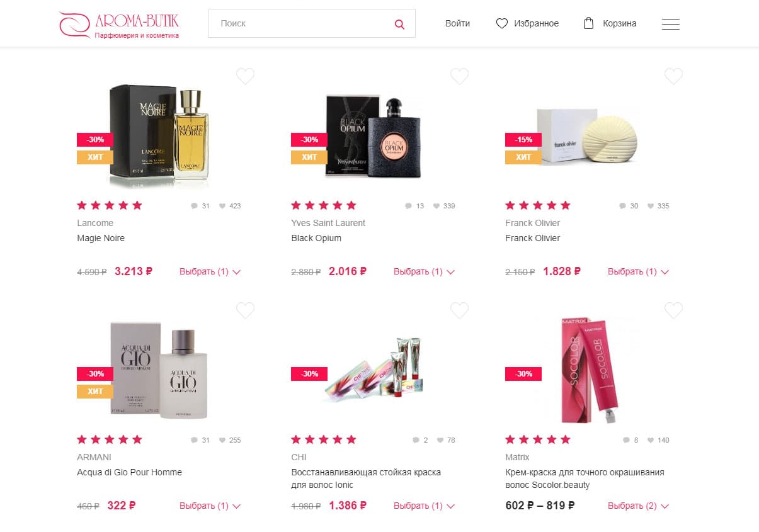Toggle favorite heart on Magie Noire card
The image size is (759, 532).
(245, 76)
